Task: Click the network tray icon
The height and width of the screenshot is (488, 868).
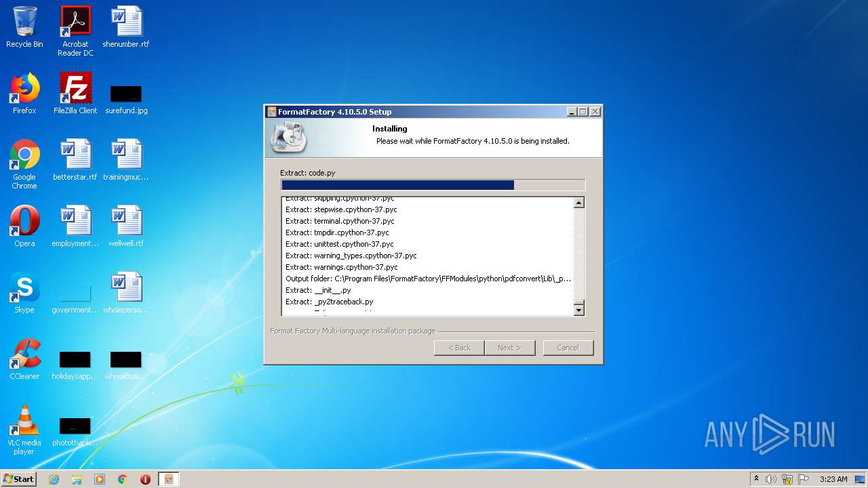Action: tap(787, 479)
